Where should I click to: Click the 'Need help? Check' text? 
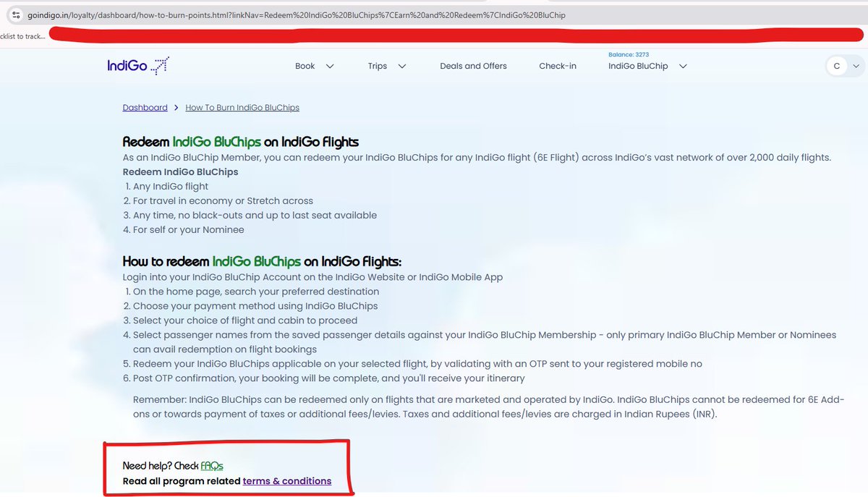(161, 466)
